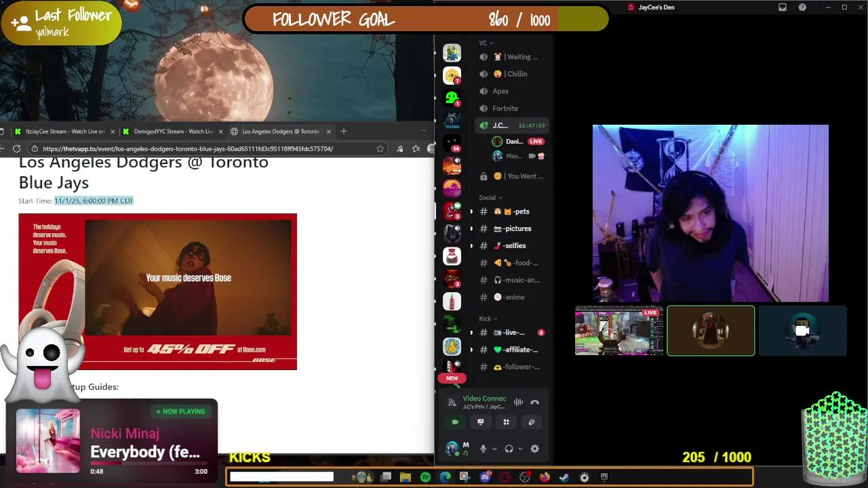The width and height of the screenshot is (868, 488).
Task: Open Discord activities launcher
Action: click(x=506, y=422)
